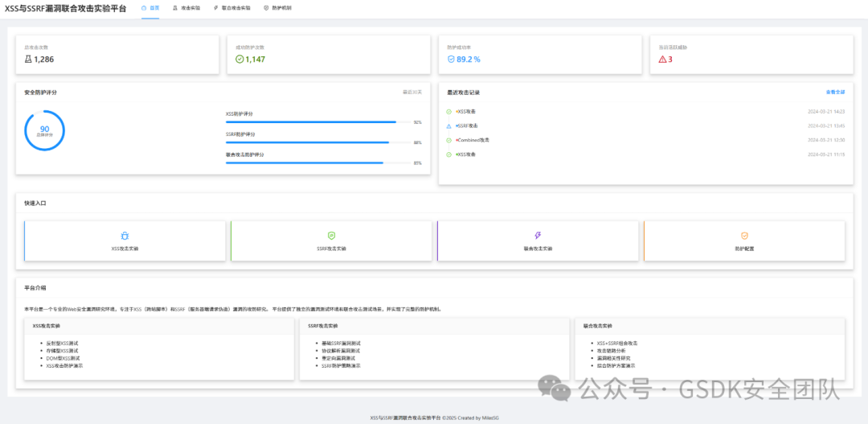Click the blue shield icon beside 89.2 %
This screenshot has width=868, height=424.
pos(451,60)
